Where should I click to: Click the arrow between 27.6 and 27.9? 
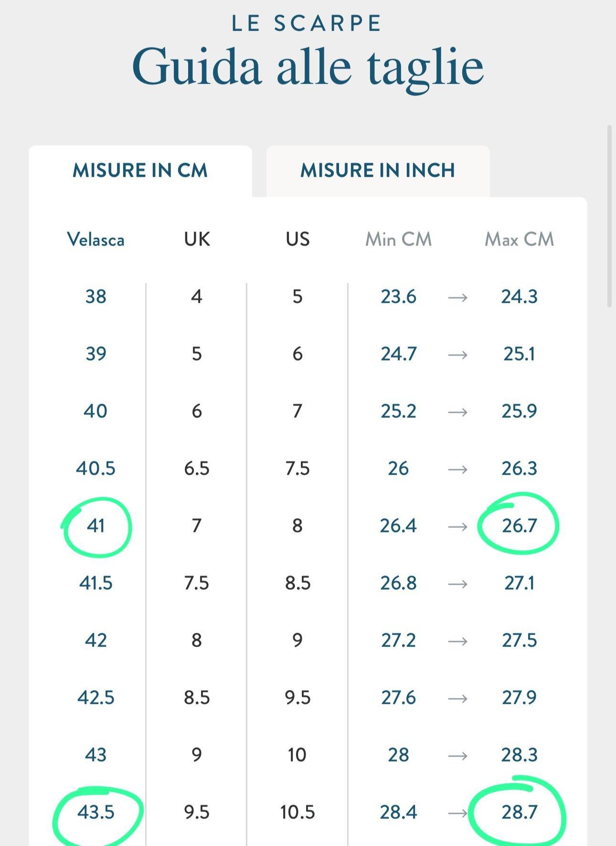point(457,698)
